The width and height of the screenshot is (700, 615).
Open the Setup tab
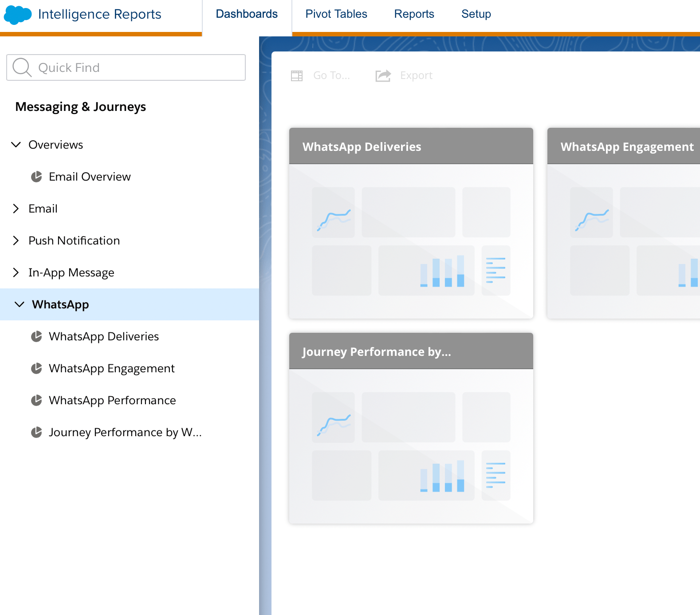pyautogui.click(x=476, y=14)
